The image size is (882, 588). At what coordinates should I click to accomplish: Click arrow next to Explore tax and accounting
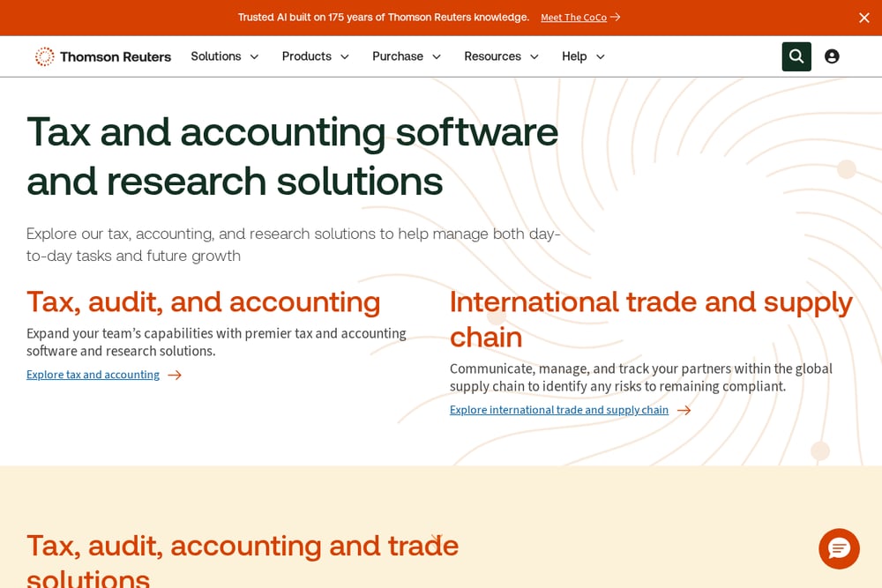[175, 375]
